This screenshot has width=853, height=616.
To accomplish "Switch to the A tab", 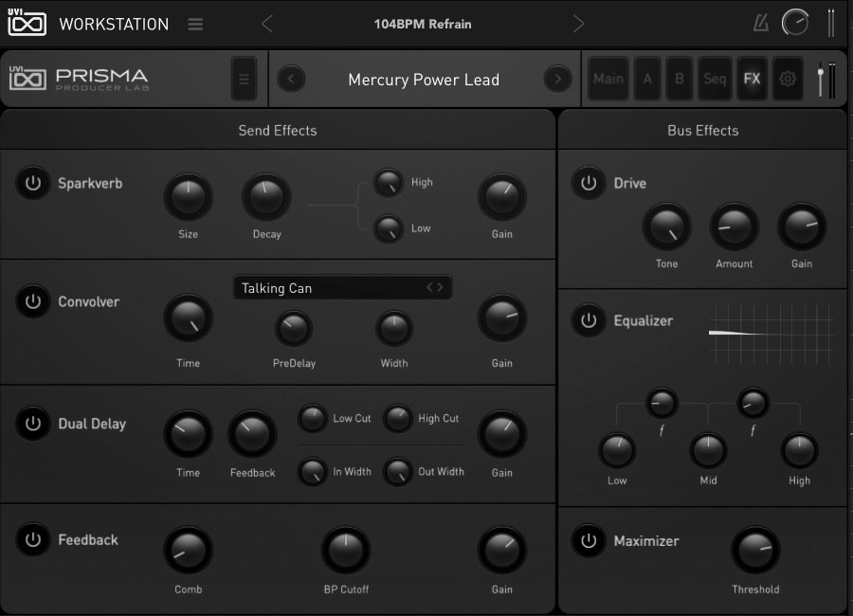I will tap(647, 79).
